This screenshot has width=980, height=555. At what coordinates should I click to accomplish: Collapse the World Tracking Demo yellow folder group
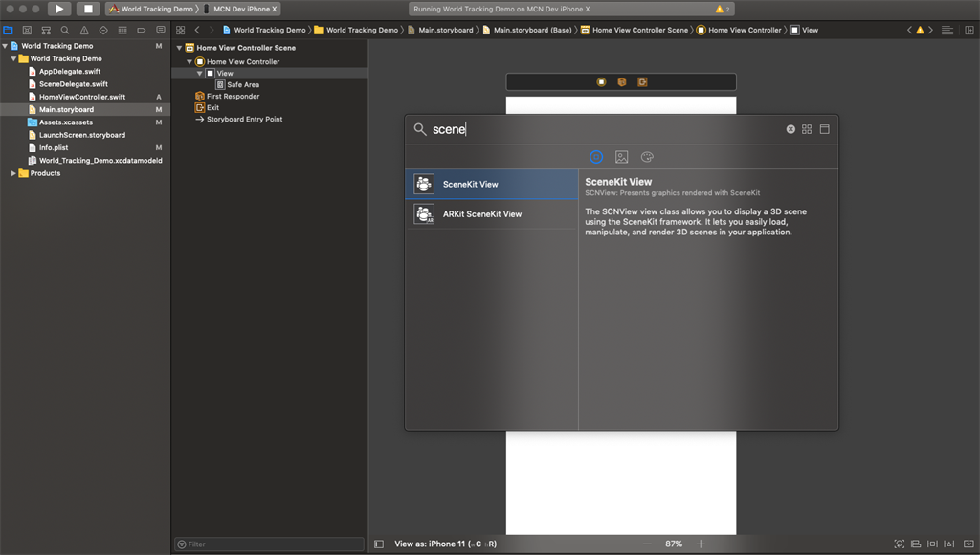[13, 58]
